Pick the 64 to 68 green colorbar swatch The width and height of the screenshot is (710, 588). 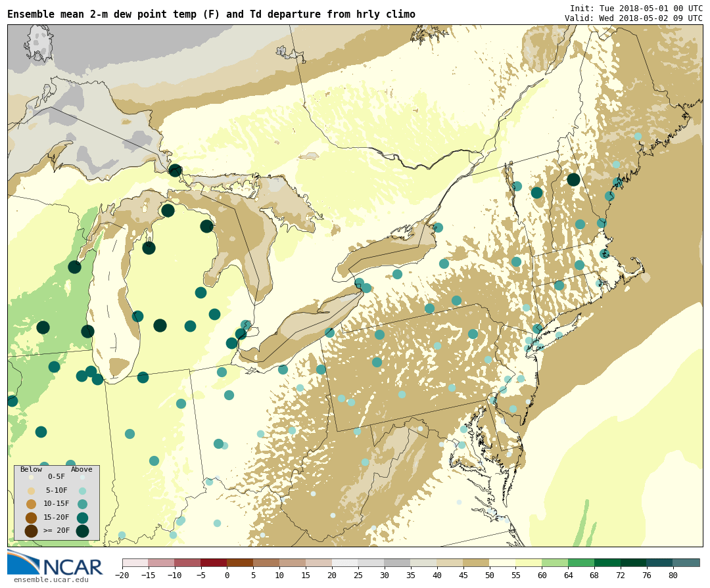[x=581, y=562]
